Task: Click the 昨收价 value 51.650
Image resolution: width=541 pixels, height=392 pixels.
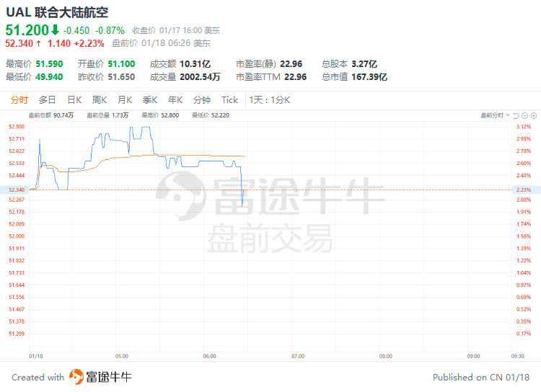Action: click(x=121, y=76)
